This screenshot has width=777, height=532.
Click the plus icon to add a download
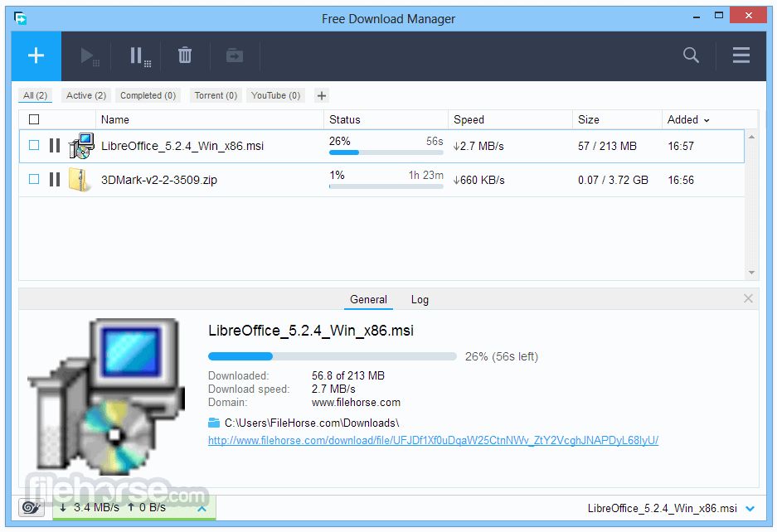tap(36, 56)
